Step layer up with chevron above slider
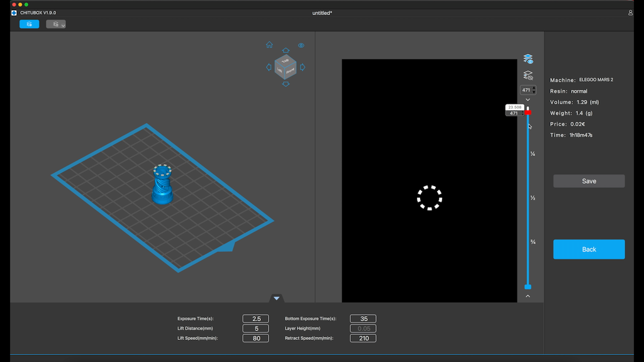This screenshot has height=362, width=644. point(528,99)
